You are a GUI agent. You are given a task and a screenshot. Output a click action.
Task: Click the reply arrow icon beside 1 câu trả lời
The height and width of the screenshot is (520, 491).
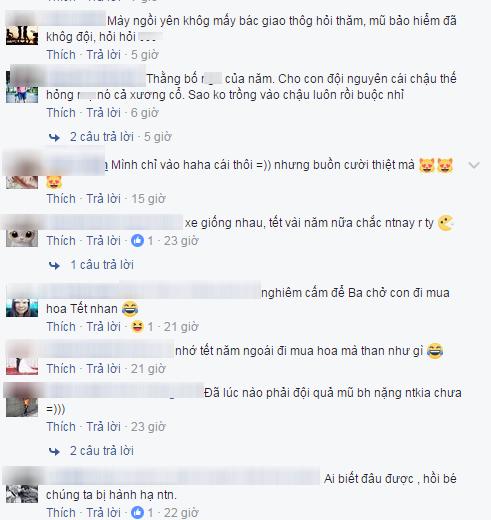click(x=54, y=266)
